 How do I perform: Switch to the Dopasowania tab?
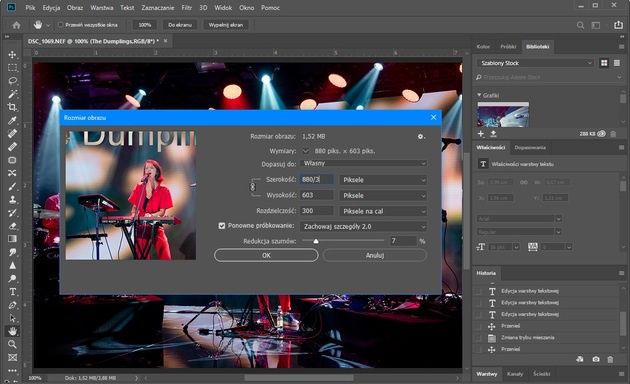click(530, 147)
